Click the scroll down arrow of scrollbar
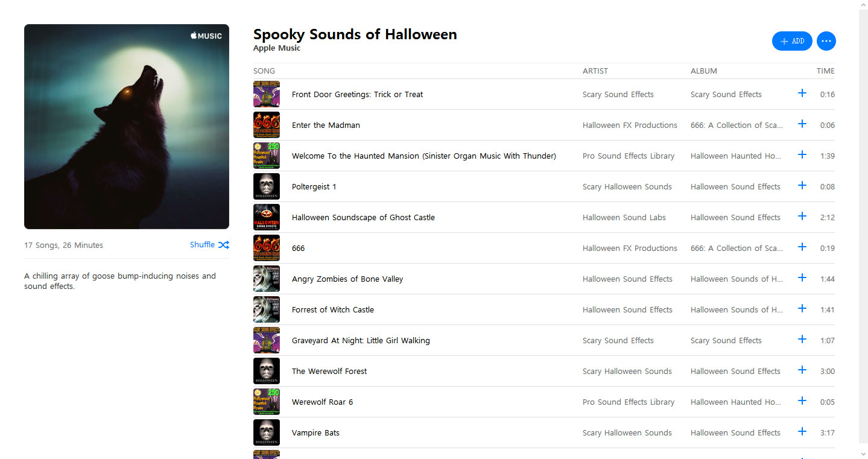The height and width of the screenshot is (459, 868). (863, 454)
